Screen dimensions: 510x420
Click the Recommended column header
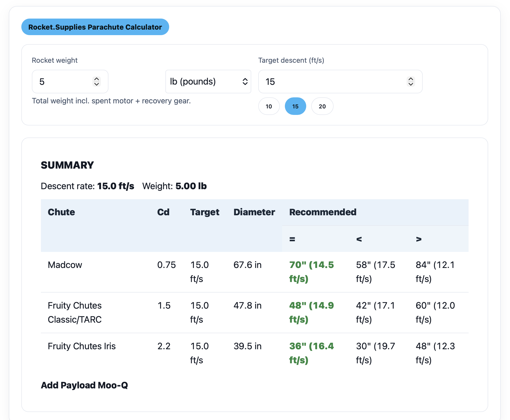323,212
